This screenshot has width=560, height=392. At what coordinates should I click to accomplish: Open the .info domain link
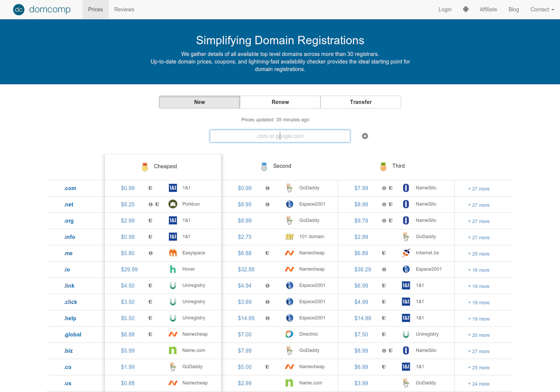(x=69, y=237)
